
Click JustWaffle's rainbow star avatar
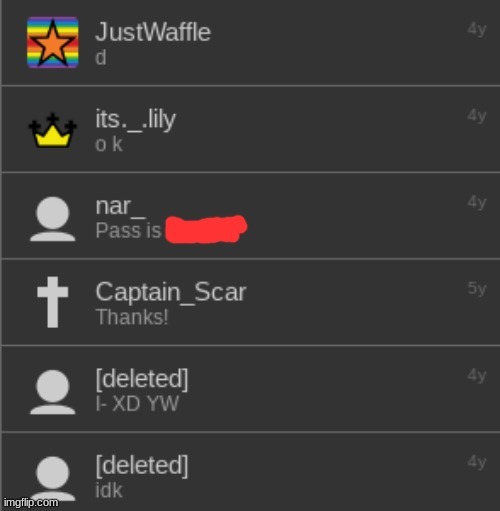pyautogui.click(x=53, y=42)
